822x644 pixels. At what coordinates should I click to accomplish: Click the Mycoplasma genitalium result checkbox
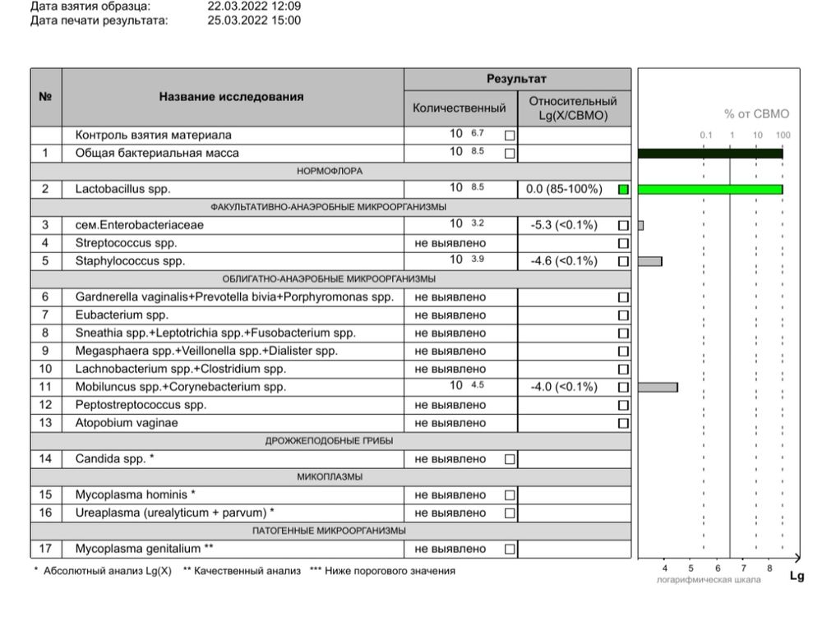(510, 549)
